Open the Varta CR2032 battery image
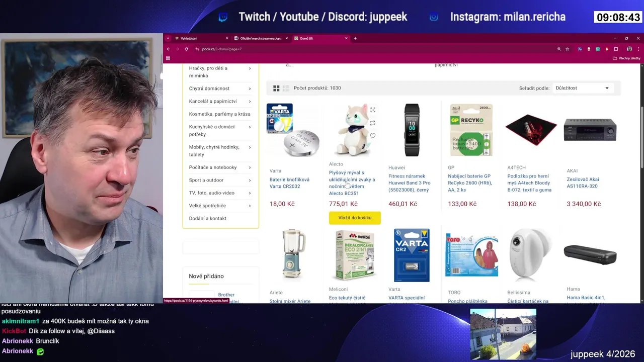 coord(293,130)
